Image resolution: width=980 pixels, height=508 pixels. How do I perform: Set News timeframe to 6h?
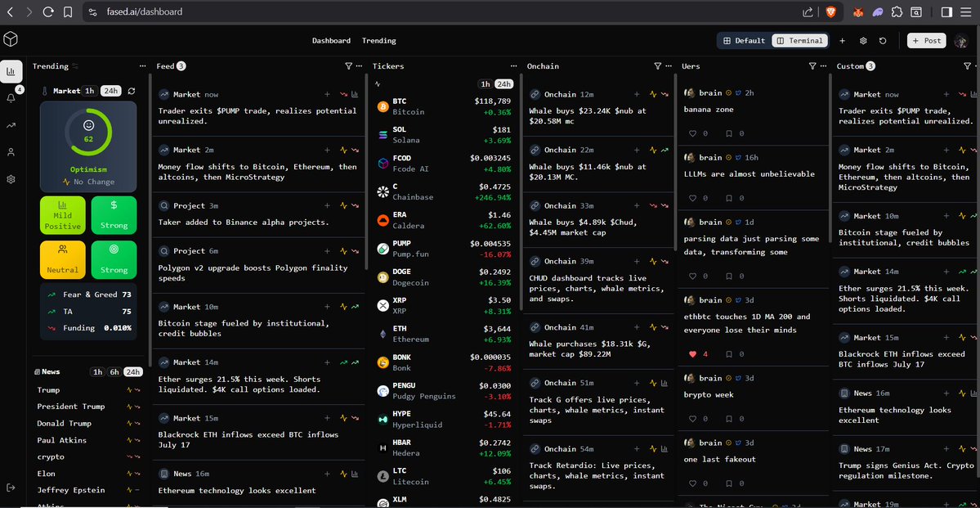[114, 371]
